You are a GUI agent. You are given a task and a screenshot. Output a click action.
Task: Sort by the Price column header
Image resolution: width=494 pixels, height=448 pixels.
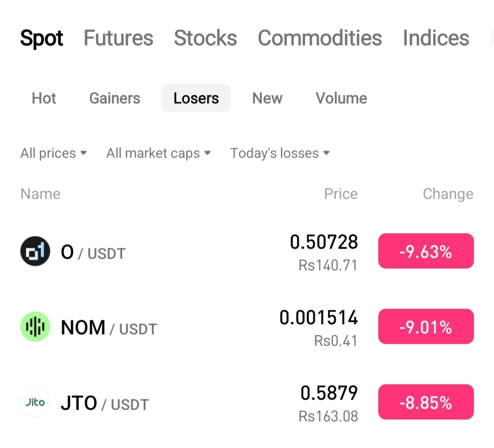click(x=341, y=194)
